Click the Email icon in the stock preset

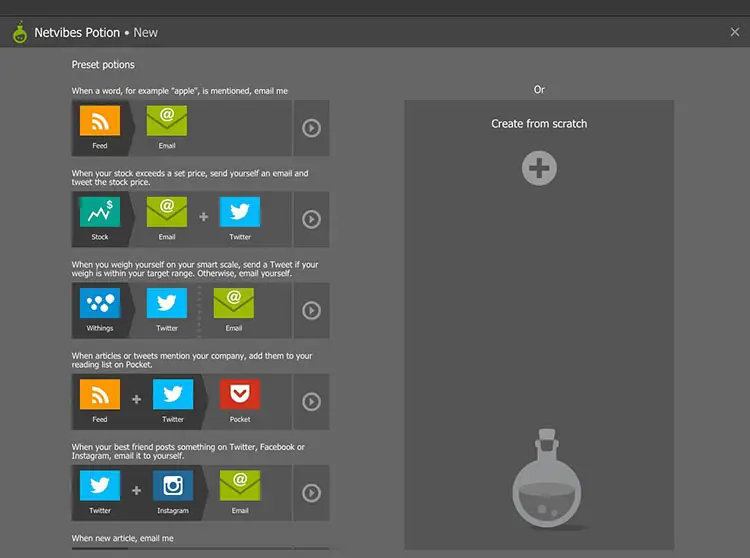166,212
